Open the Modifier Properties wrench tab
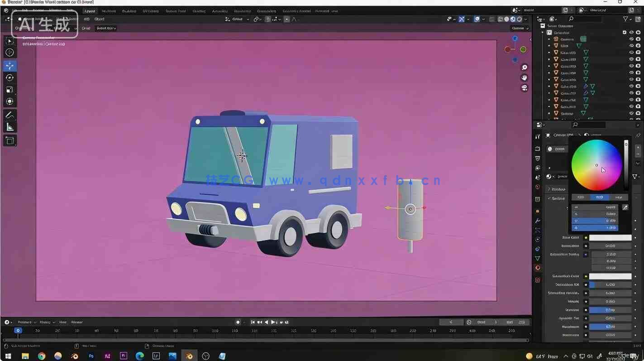This screenshot has width=644, height=361. pos(537,221)
